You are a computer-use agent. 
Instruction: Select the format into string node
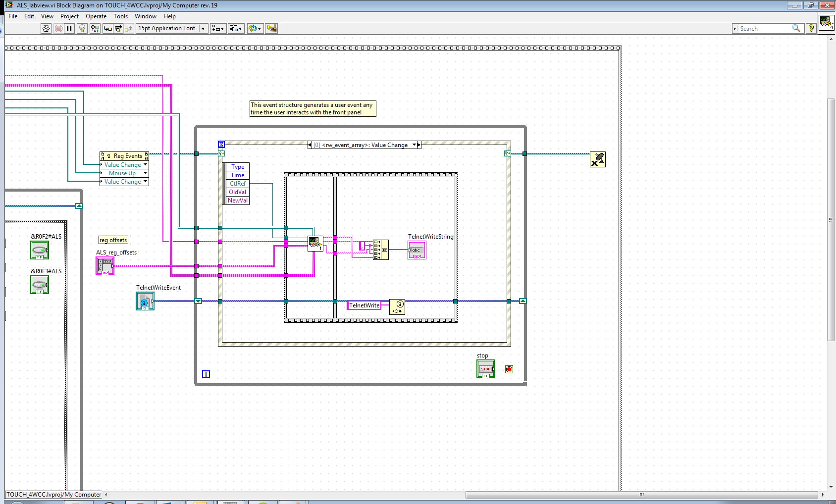pyautogui.click(x=380, y=250)
